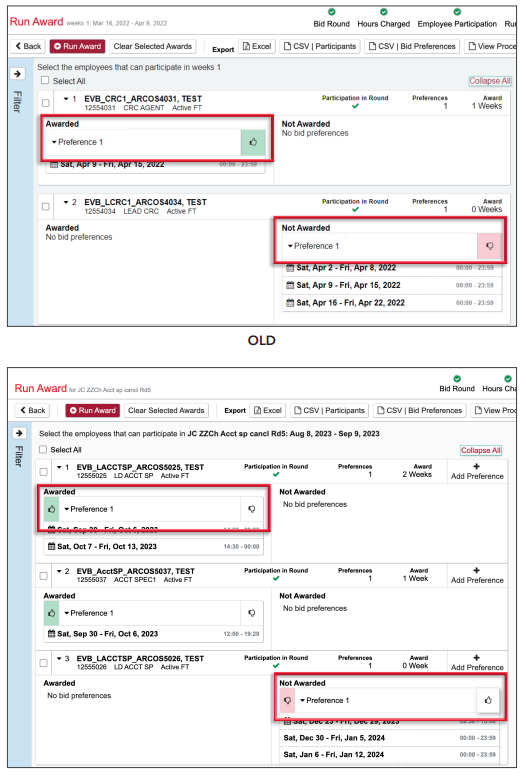Viewport: 527px width, 776px height.
Task: Open Filter panel arrow in lower screen
Action: pos(19,433)
